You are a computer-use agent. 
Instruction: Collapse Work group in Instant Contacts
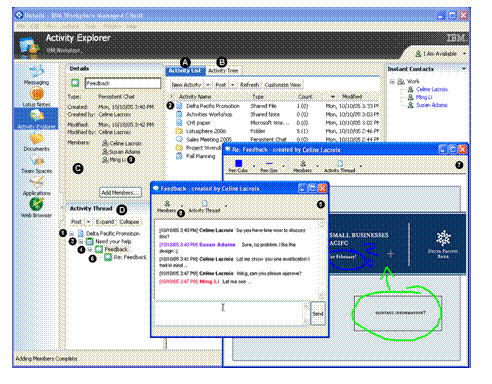pos(392,81)
